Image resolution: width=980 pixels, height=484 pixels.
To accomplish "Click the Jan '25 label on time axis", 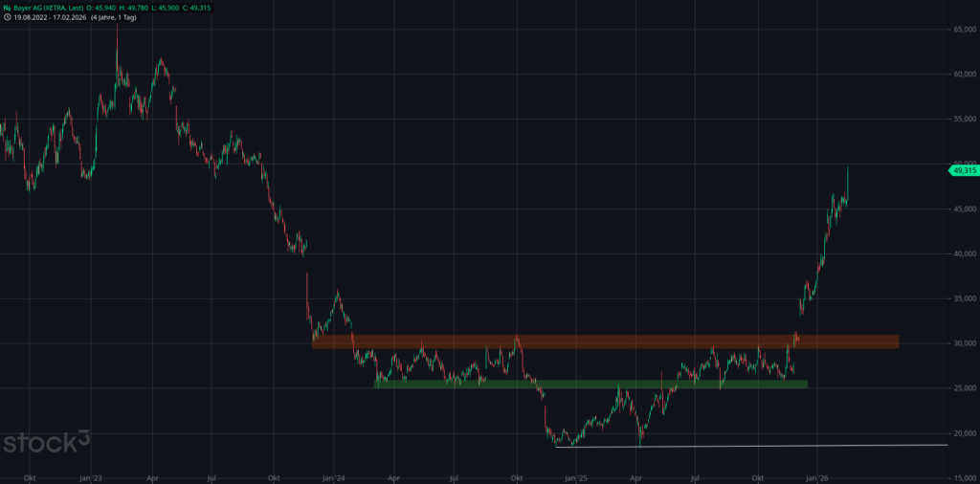I will (x=575, y=476).
